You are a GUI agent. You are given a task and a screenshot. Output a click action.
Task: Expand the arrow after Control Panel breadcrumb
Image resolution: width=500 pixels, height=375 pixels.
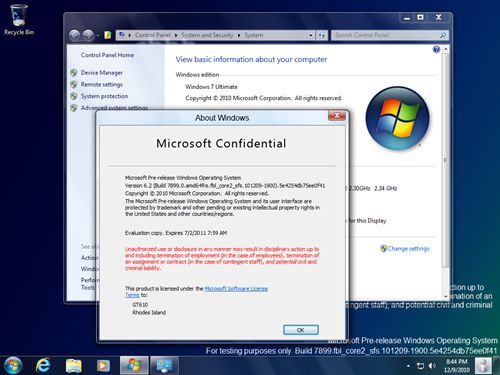point(176,35)
